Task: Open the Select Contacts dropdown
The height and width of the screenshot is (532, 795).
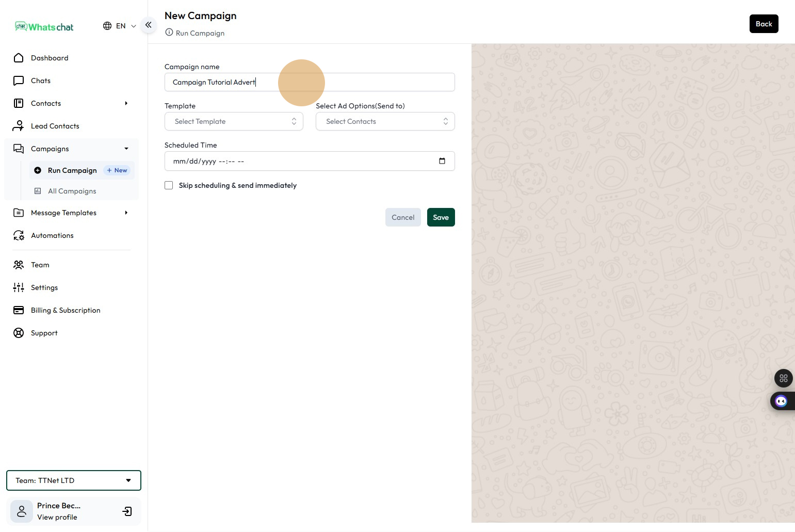Action: click(x=385, y=121)
